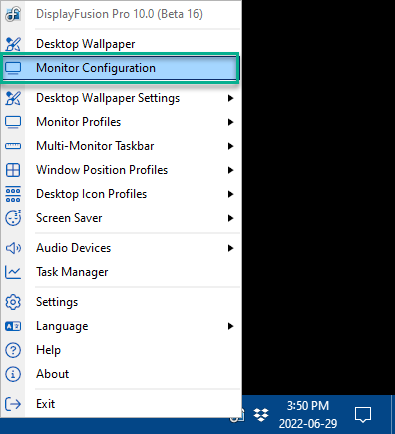
Task: Open the Windows notification center icon
Action: pyautogui.click(x=363, y=415)
